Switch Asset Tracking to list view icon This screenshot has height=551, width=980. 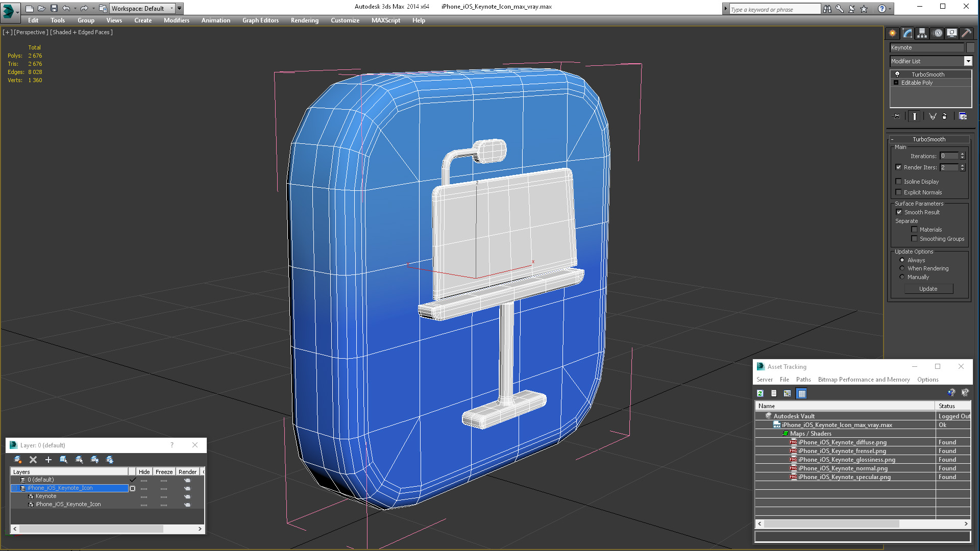click(774, 393)
